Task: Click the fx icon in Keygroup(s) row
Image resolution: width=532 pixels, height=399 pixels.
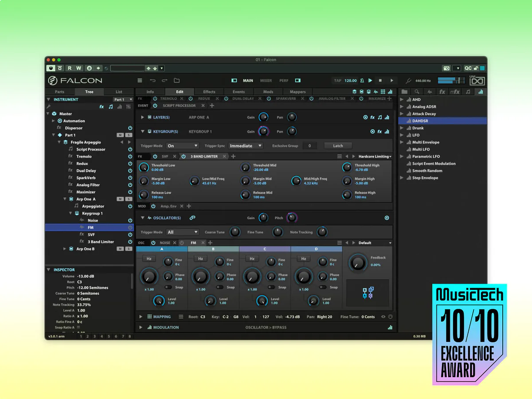Action: pos(379,132)
